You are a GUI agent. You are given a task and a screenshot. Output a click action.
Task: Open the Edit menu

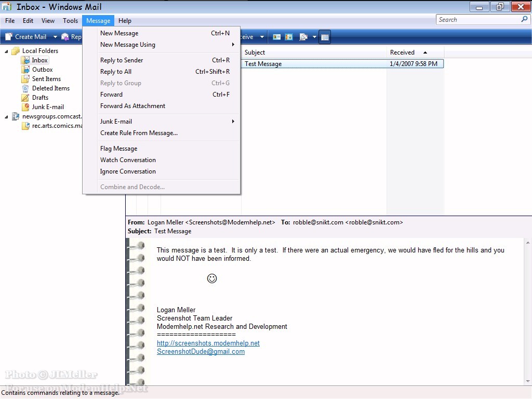[28, 21]
